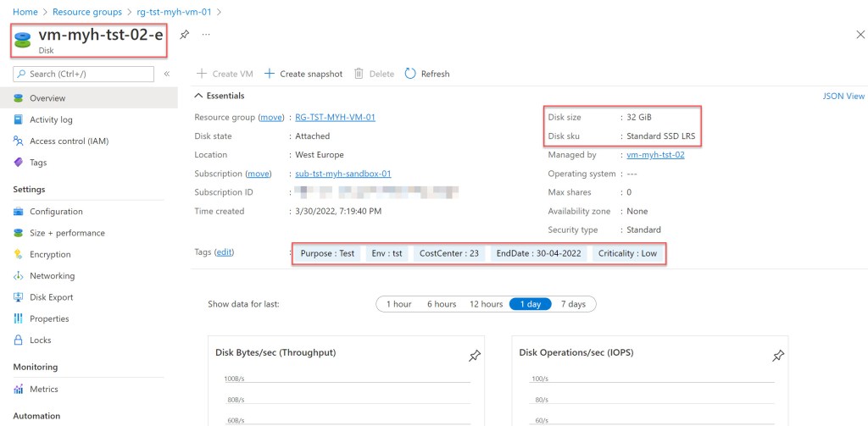The height and width of the screenshot is (426, 868).
Task: Open the RG-TST-MYH-VM-01 resource group link
Action: click(335, 118)
